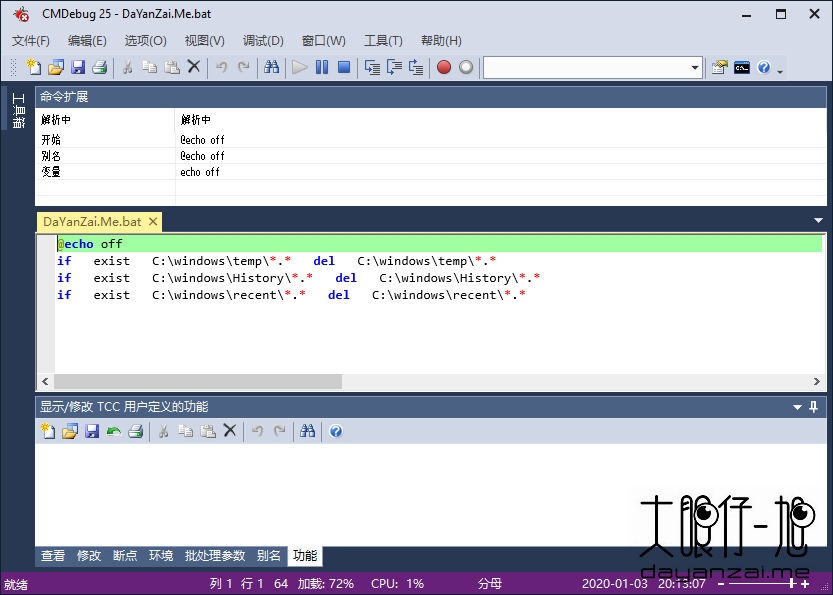Open help in function panel toolbar
Viewport: 833px width, 595px height.
[x=335, y=431]
